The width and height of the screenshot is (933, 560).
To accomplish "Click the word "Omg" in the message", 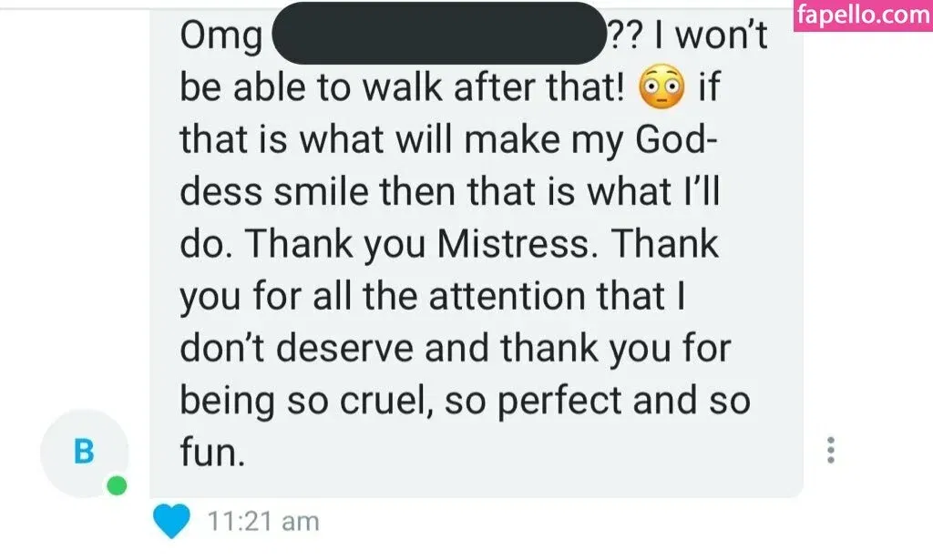I will pos(221,36).
